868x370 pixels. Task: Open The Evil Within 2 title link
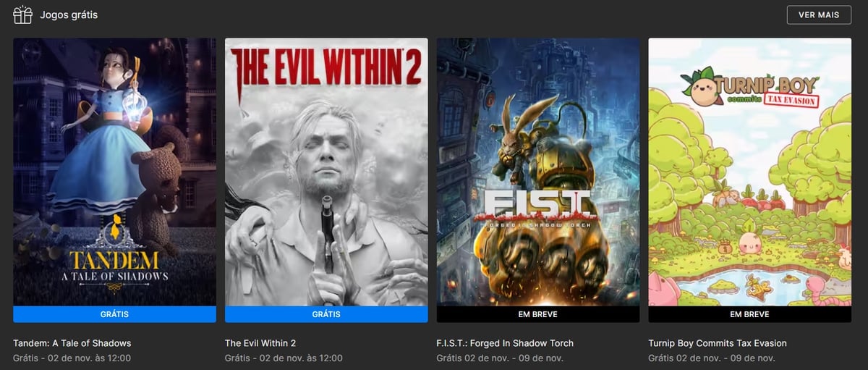click(260, 343)
